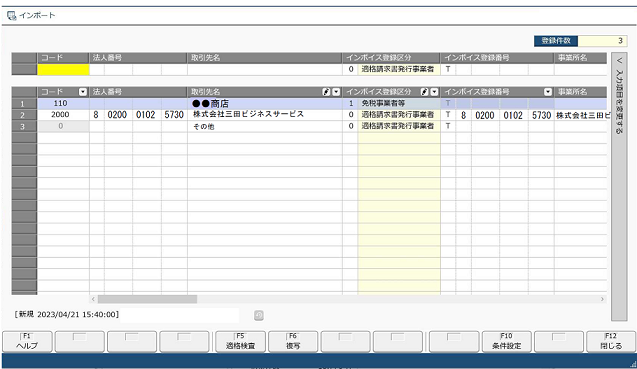Open the インボイス登録番号 column filter dropdown

point(548,92)
